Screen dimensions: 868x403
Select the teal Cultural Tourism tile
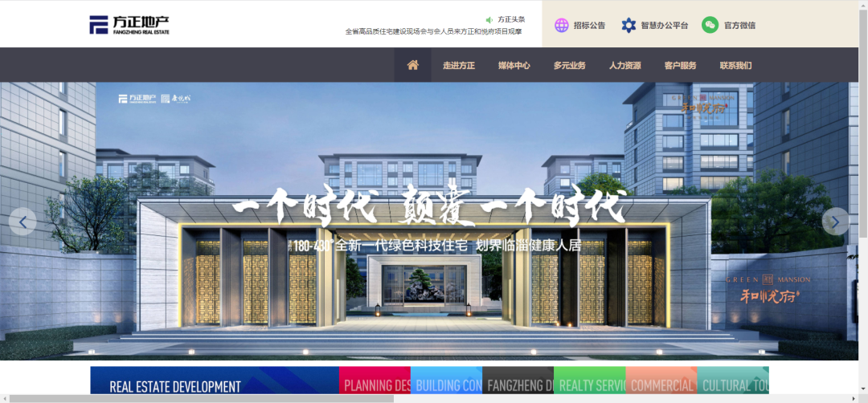(x=733, y=381)
